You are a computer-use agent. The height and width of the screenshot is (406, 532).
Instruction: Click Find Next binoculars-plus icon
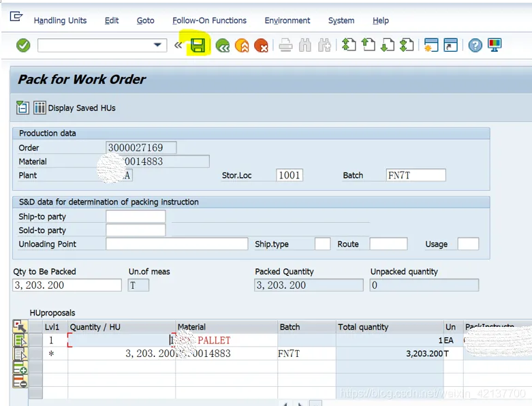pos(324,45)
